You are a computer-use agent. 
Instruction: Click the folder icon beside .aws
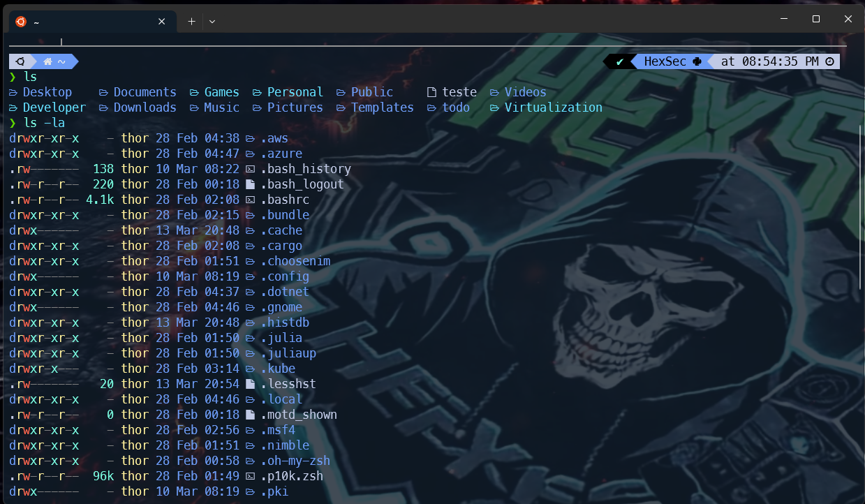tap(251, 138)
